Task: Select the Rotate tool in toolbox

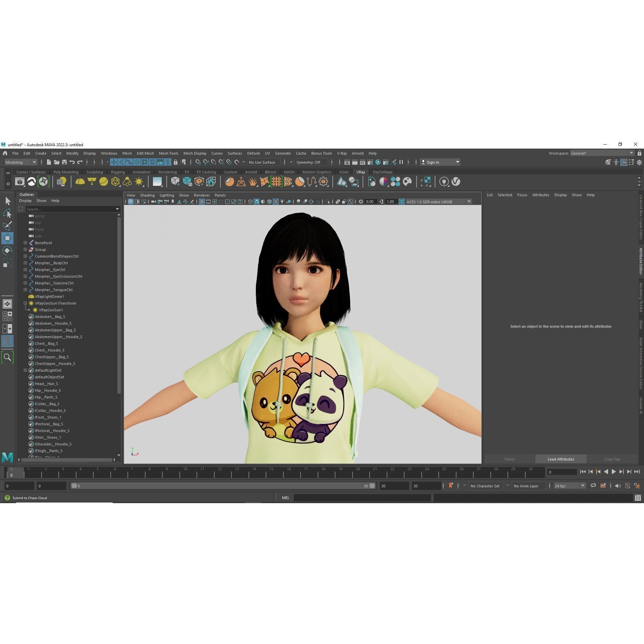Action: coord(7,251)
